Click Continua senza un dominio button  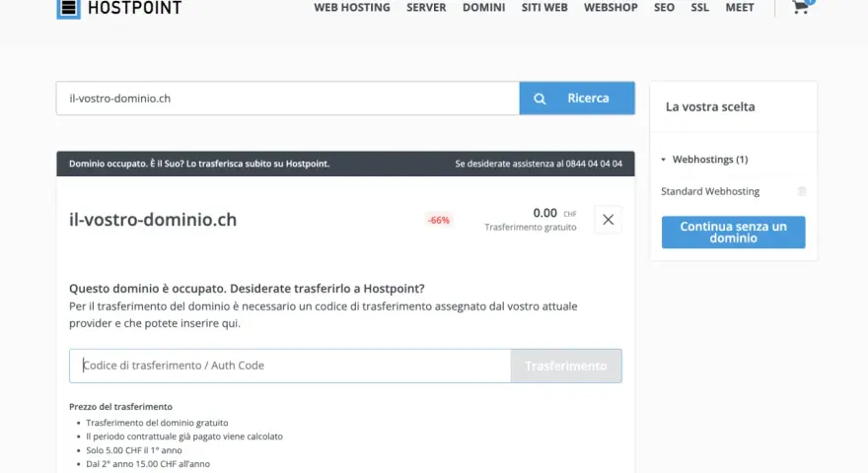(x=733, y=233)
